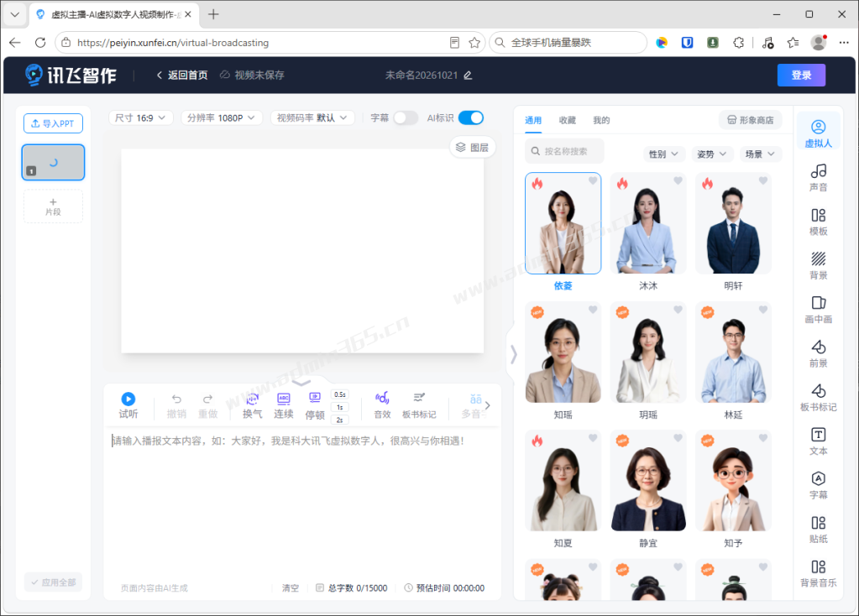The height and width of the screenshot is (616, 859).
Task: Open the 贴纸 stickers panel
Action: tap(818, 530)
